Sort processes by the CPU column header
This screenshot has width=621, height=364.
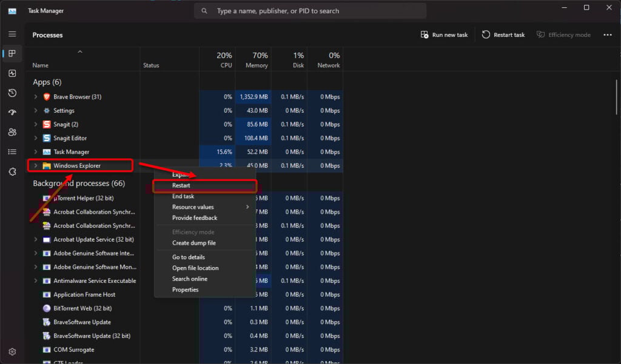tap(218, 60)
